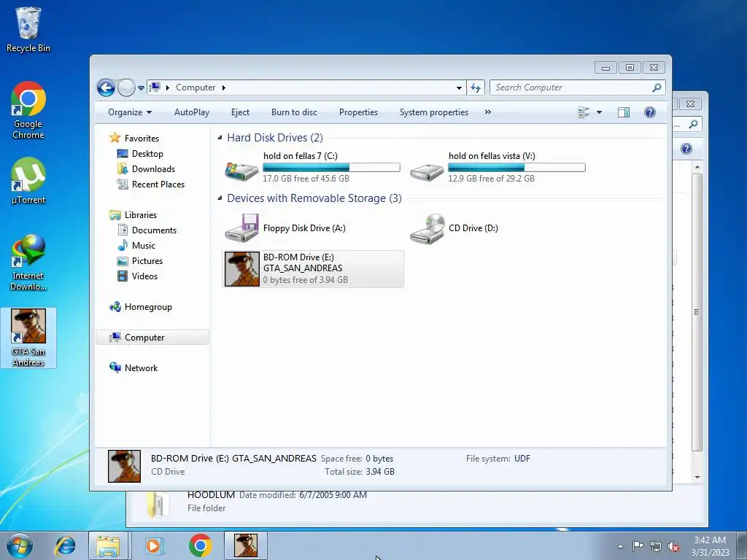The image size is (747, 560).
Task: Click Computer in the address breadcrumb
Action: coord(196,87)
